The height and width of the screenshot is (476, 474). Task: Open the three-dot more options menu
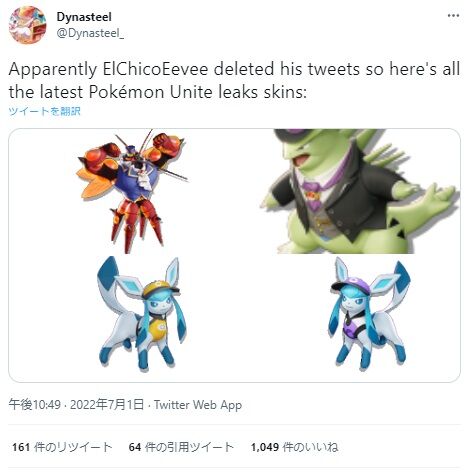pos(453,16)
